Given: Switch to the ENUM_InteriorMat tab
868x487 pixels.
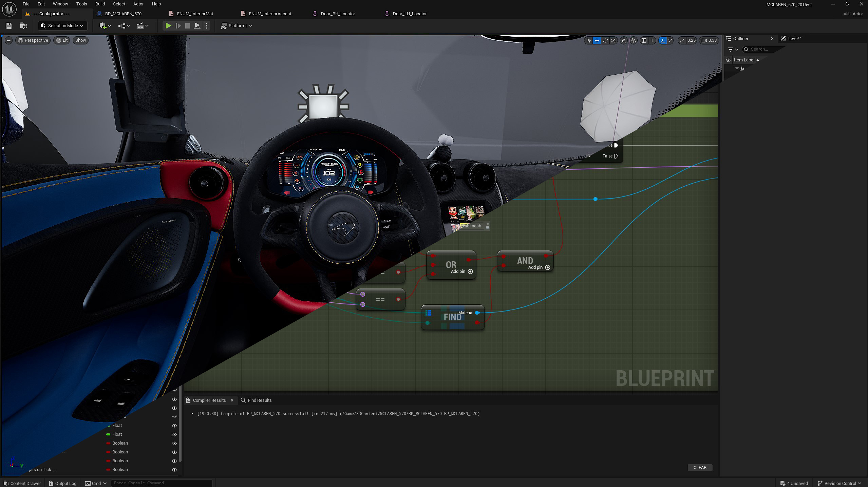Looking at the screenshot, I should [195, 14].
